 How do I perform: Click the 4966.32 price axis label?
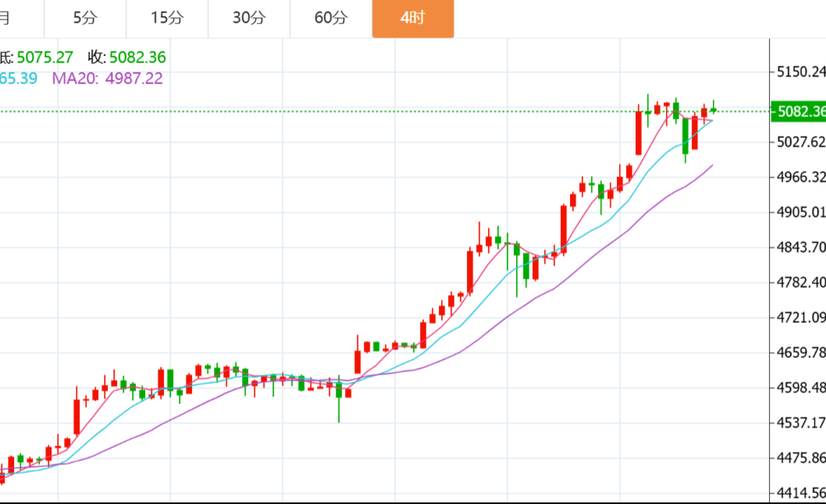tap(801, 176)
